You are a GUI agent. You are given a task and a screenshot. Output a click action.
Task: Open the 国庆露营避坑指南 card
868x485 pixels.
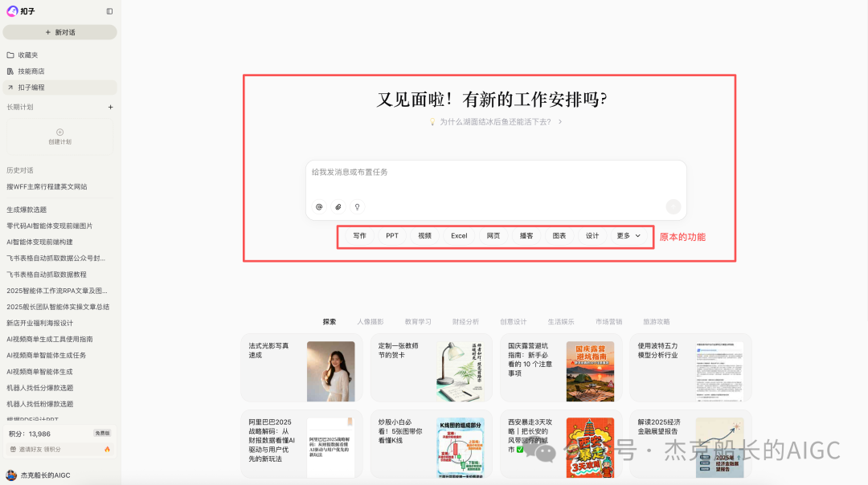[x=561, y=368]
